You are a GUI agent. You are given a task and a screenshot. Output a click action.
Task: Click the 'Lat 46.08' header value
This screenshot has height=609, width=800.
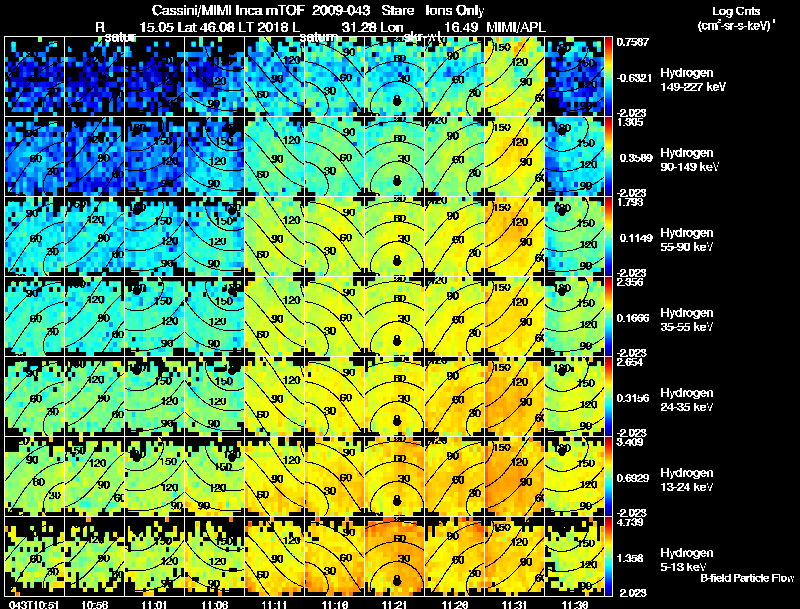coord(206,28)
